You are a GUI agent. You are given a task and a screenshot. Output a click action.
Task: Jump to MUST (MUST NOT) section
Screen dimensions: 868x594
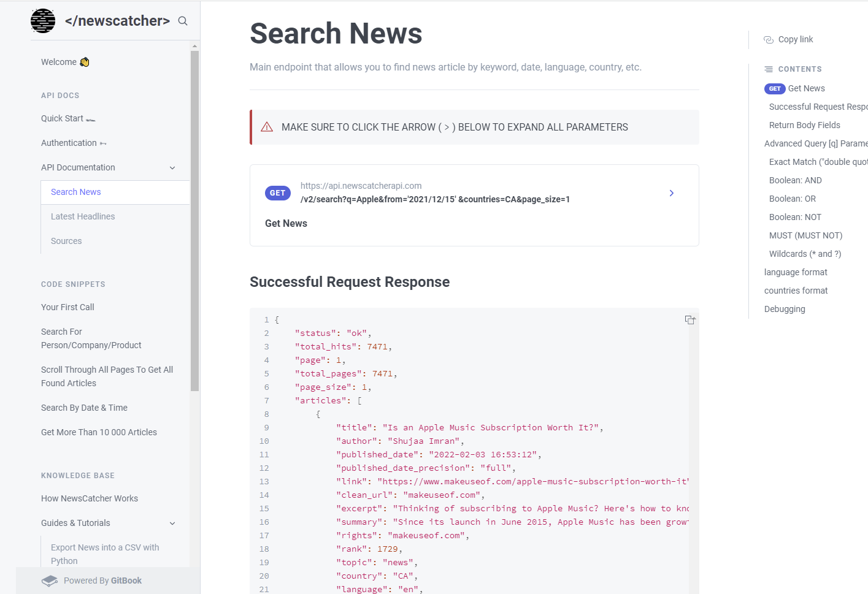pyautogui.click(x=805, y=235)
